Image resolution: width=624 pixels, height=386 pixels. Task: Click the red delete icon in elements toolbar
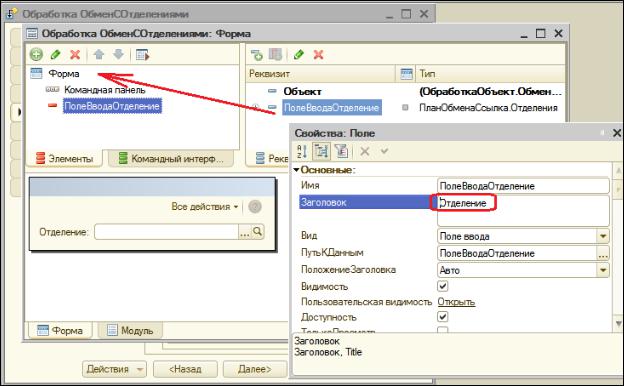tap(75, 54)
